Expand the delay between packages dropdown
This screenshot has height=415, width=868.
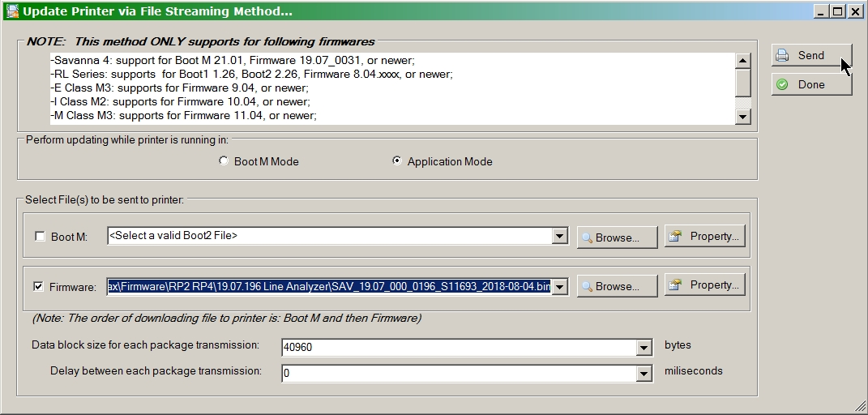tap(644, 374)
